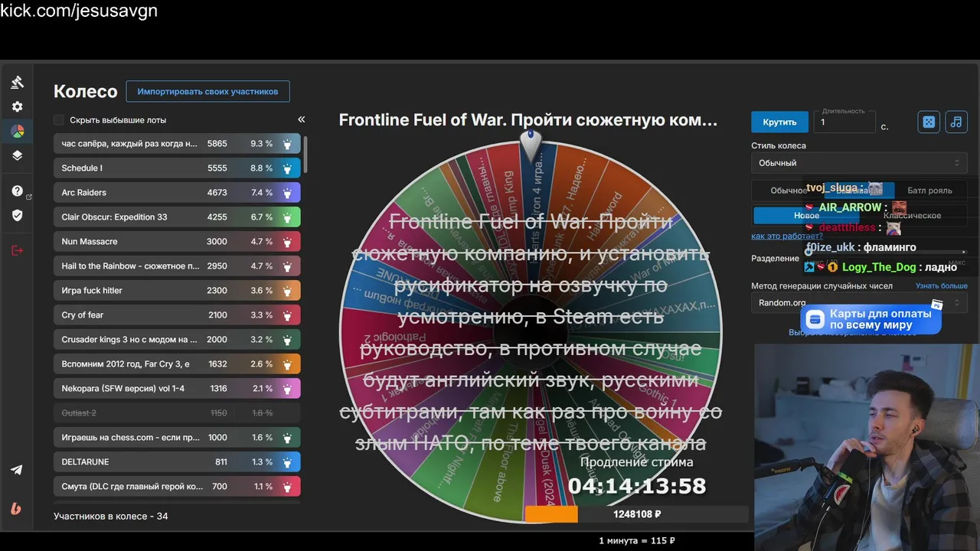Image resolution: width=980 pixels, height=551 pixels.
Task: Click the 'Schedule I' lot name
Action: [x=82, y=168]
